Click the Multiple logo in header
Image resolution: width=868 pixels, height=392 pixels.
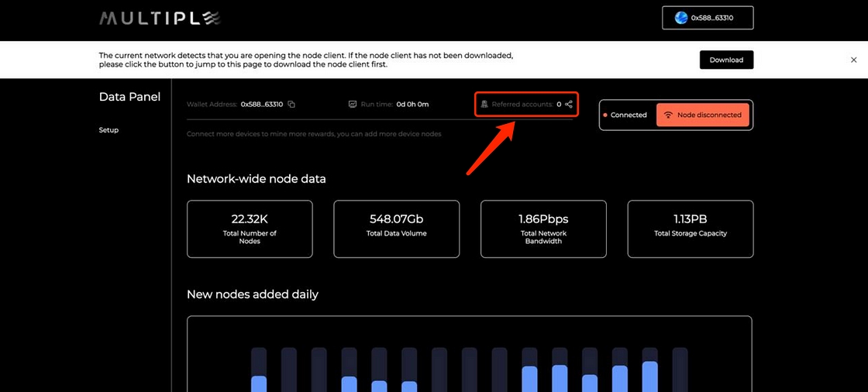(160, 18)
